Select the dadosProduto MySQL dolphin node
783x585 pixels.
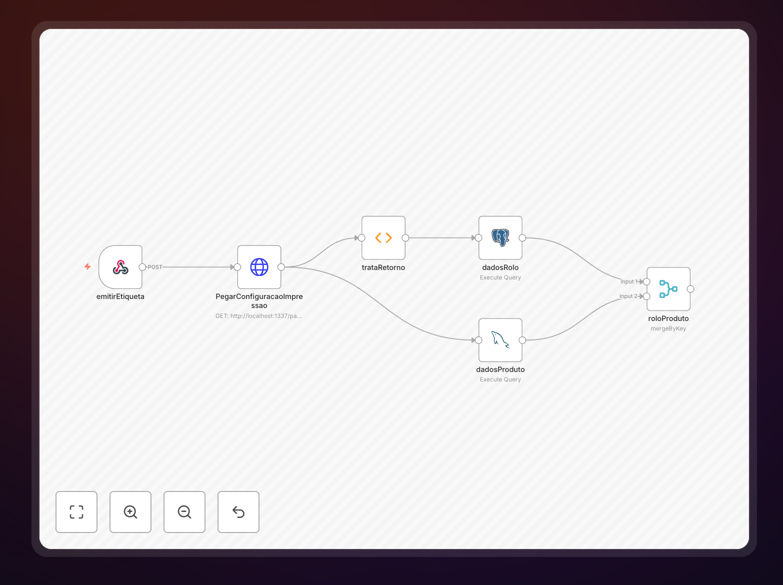click(x=500, y=340)
